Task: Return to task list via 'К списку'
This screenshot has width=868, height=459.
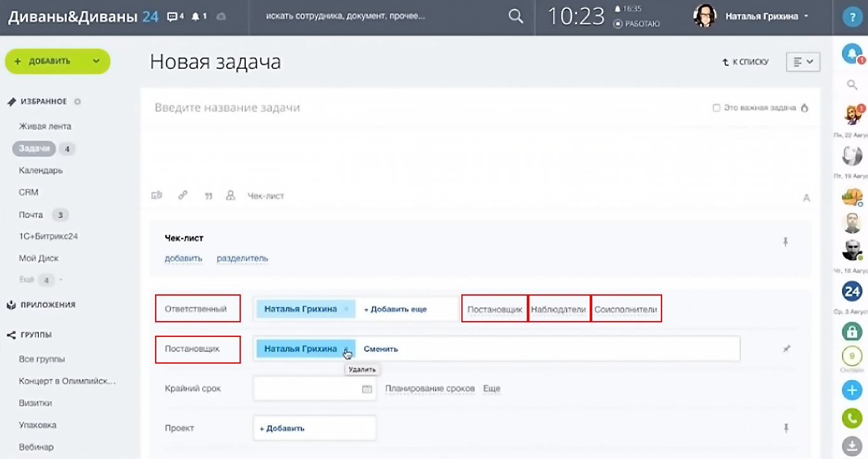Action: (745, 62)
